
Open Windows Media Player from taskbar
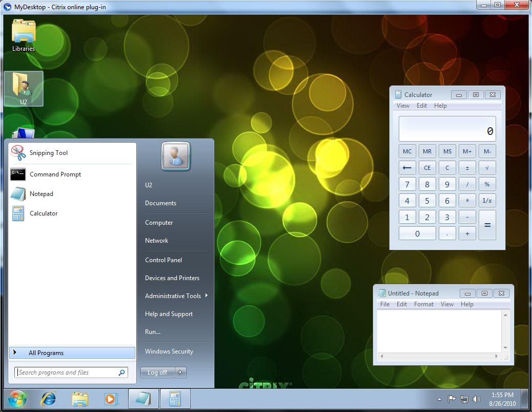click(x=110, y=399)
